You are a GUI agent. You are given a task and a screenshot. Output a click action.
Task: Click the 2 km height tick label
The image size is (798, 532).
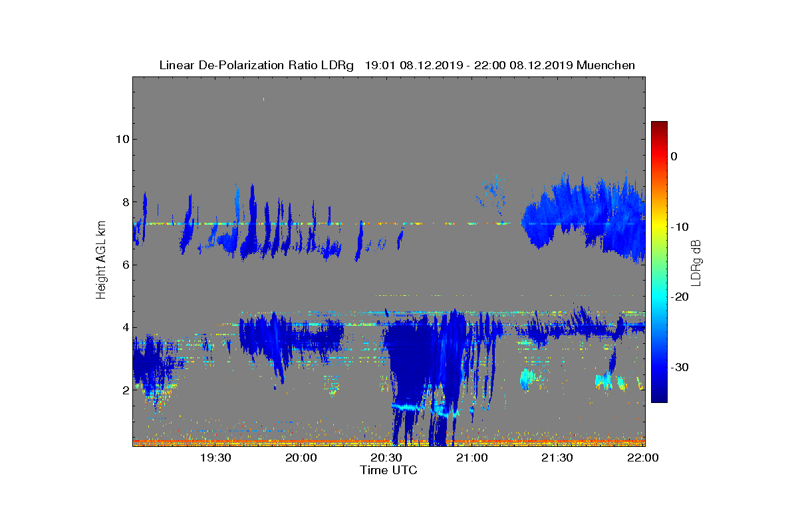coord(125,390)
